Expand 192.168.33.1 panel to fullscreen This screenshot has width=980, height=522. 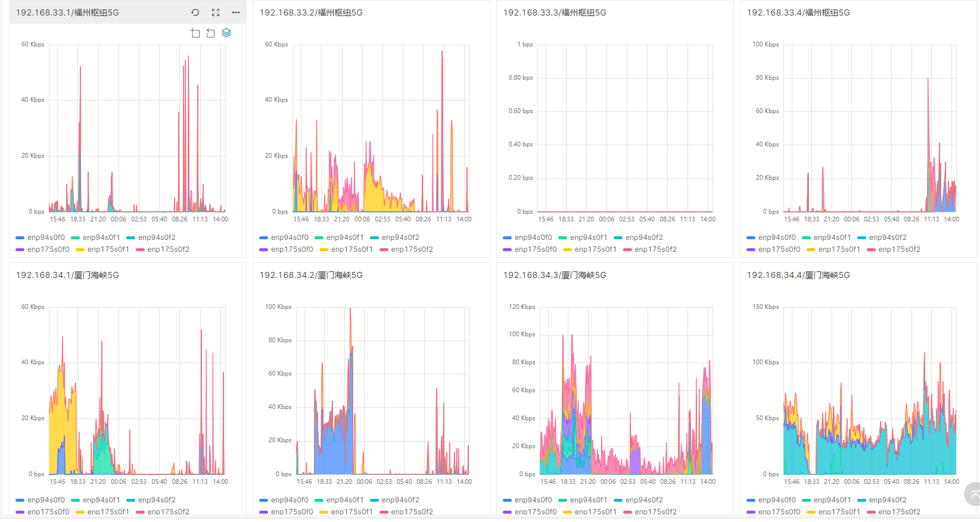(216, 12)
